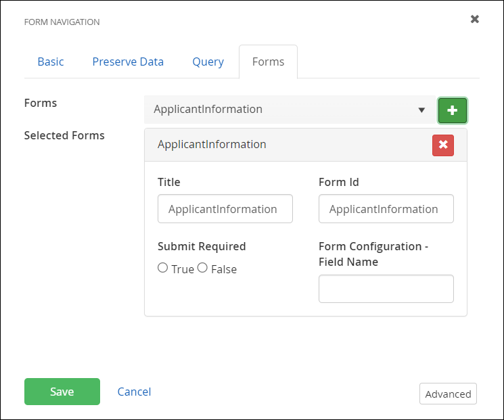Open the Preserve Data tab
Image resolution: width=504 pixels, height=420 pixels.
(128, 62)
